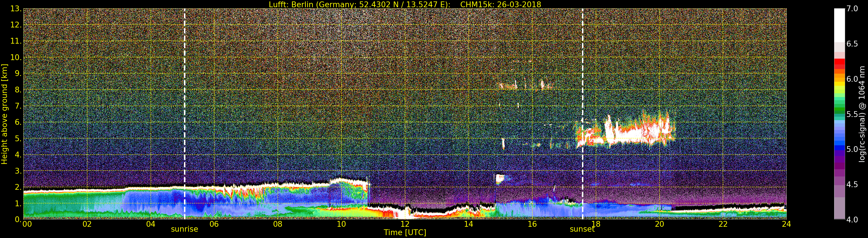Select the time axis tick "20"
The height and width of the screenshot is (238, 868).
[659, 224]
